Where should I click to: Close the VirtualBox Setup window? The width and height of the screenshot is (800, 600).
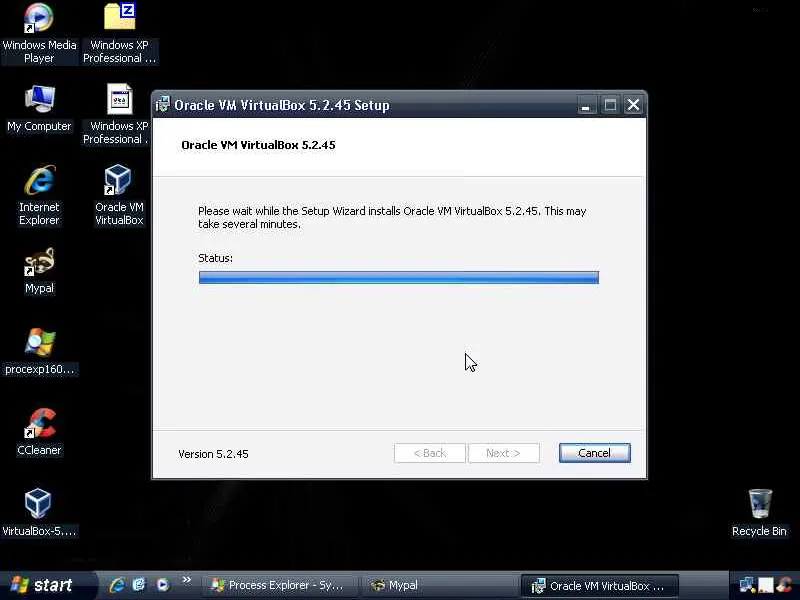coord(633,105)
